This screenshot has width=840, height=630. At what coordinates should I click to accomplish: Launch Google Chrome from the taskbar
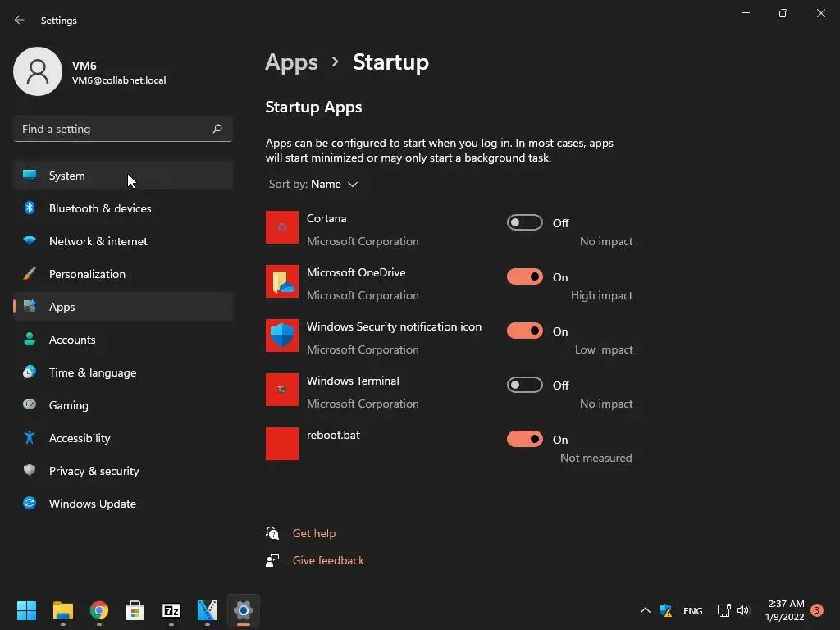pos(99,610)
